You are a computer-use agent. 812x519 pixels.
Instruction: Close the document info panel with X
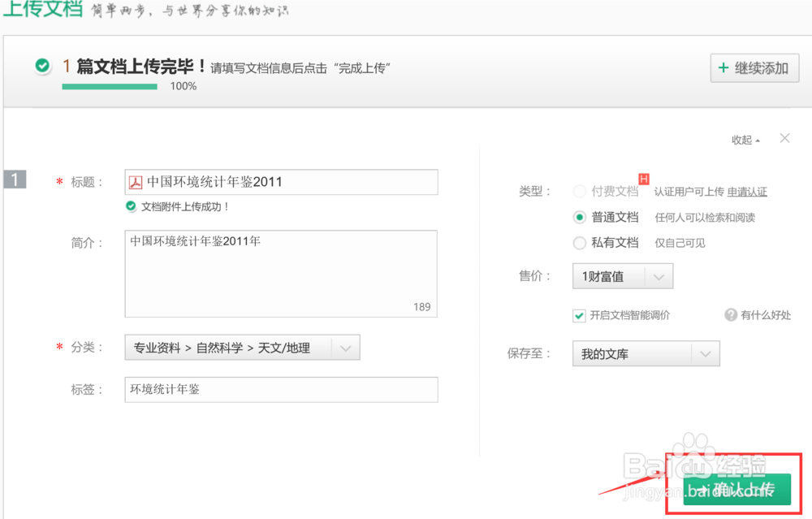pos(784,138)
